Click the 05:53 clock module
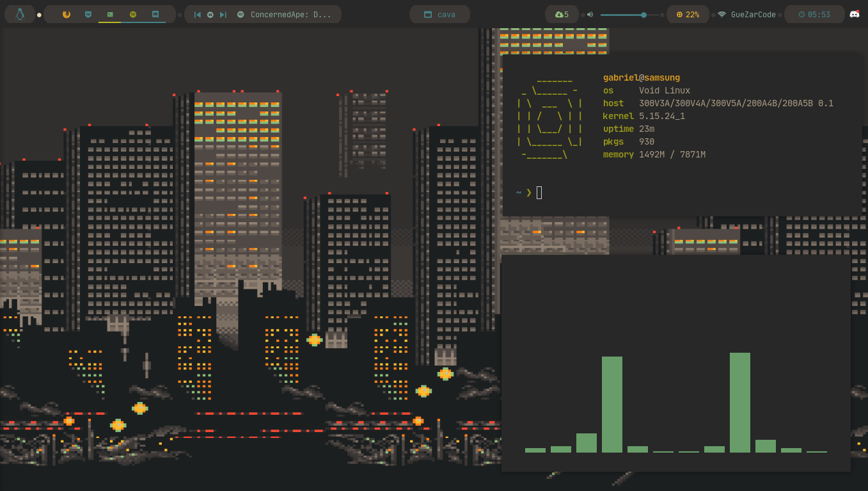This screenshot has height=491, width=868. tap(814, 14)
